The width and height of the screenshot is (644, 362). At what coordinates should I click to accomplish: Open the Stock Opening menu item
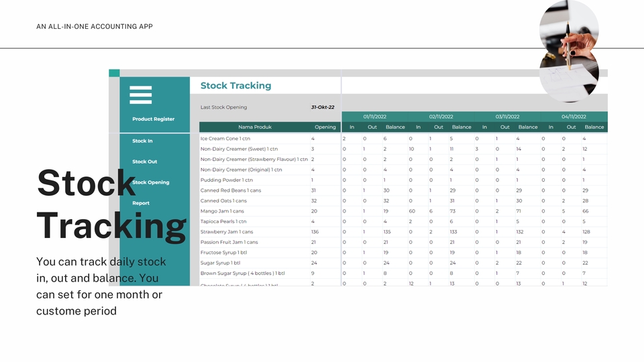point(151,182)
